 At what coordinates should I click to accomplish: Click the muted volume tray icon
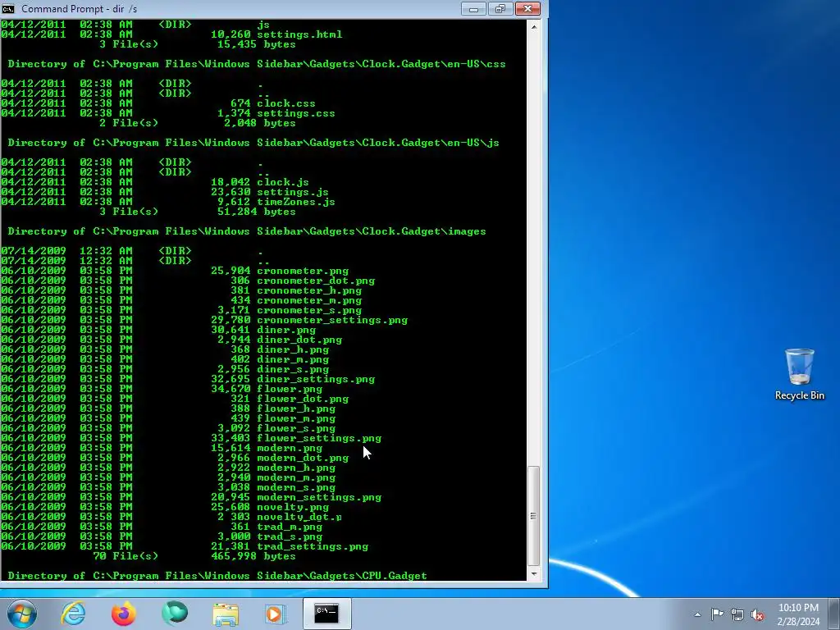757,614
